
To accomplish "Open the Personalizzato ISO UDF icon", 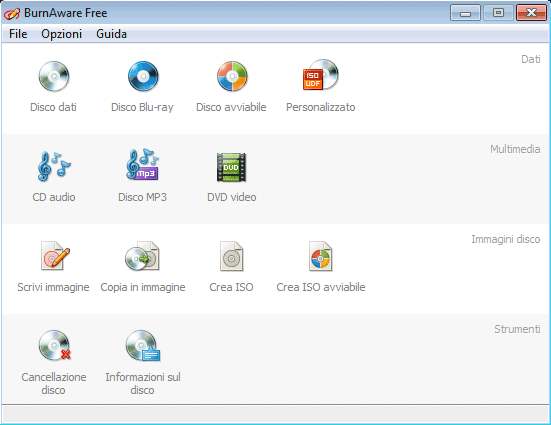I will click(321, 75).
